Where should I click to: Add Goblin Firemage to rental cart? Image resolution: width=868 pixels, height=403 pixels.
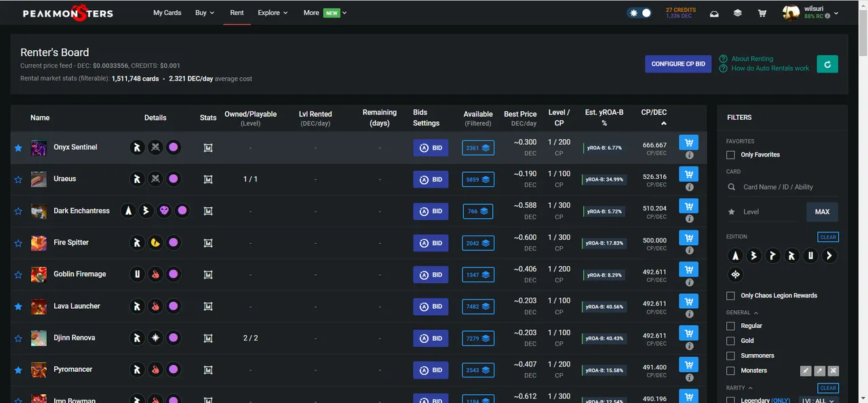click(x=689, y=270)
